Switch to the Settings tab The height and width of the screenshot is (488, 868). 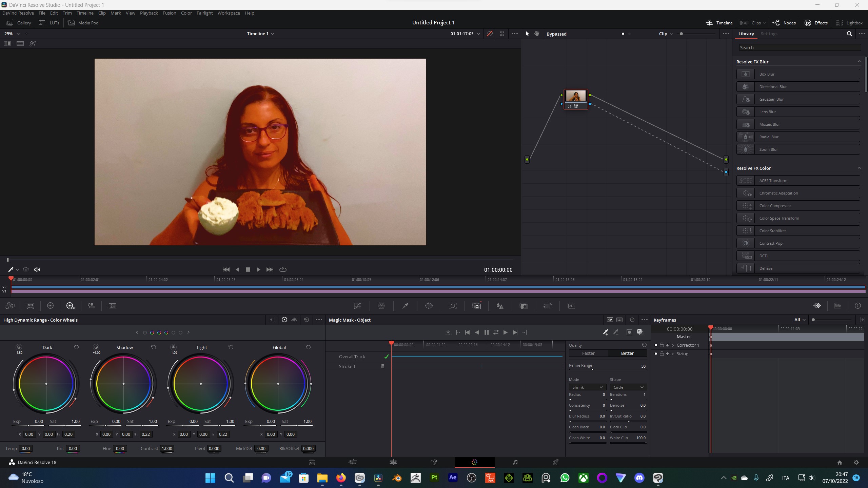(769, 34)
